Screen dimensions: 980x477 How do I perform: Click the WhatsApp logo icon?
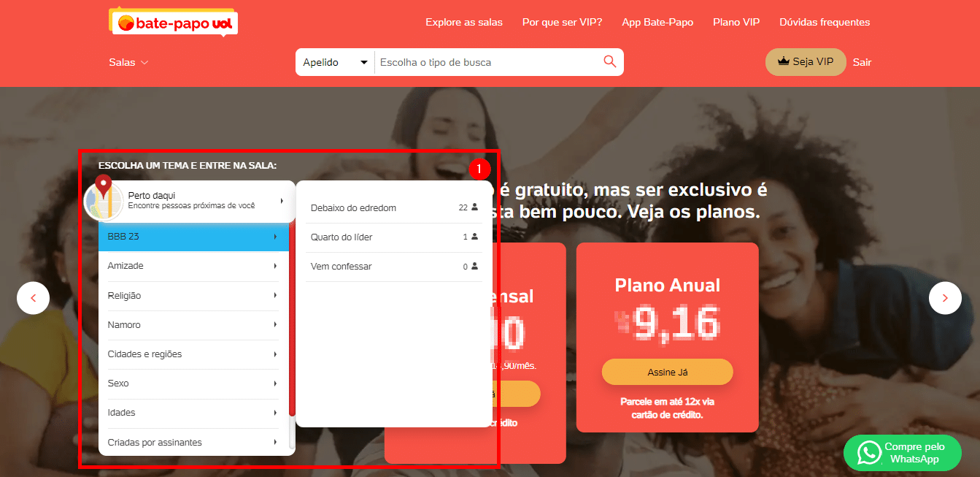(869, 453)
